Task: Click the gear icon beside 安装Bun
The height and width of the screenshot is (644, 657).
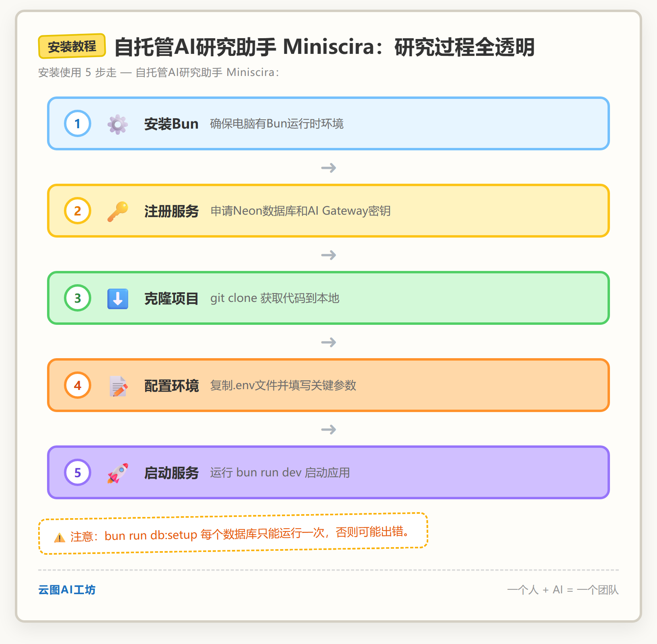Action: [118, 124]
